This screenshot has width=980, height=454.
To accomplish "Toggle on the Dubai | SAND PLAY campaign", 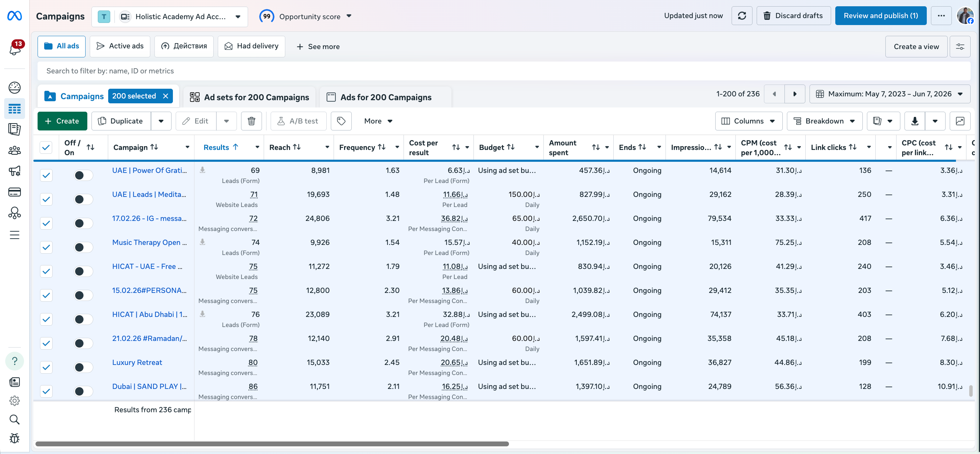I will (x=83, y=391).
